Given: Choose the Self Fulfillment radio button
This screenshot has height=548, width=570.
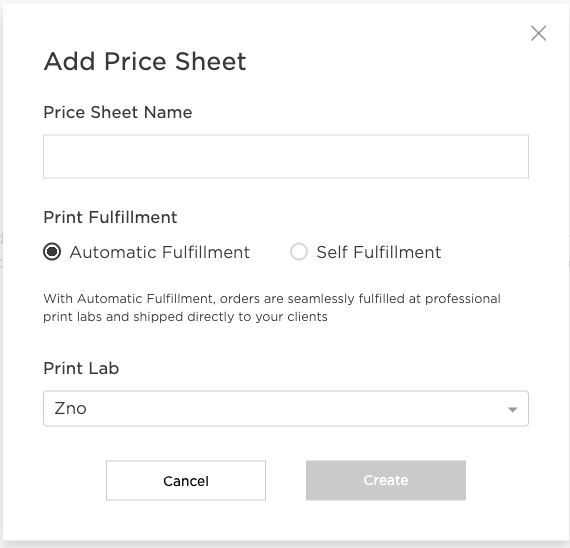Looking at the screenshot, I should 299,252.
